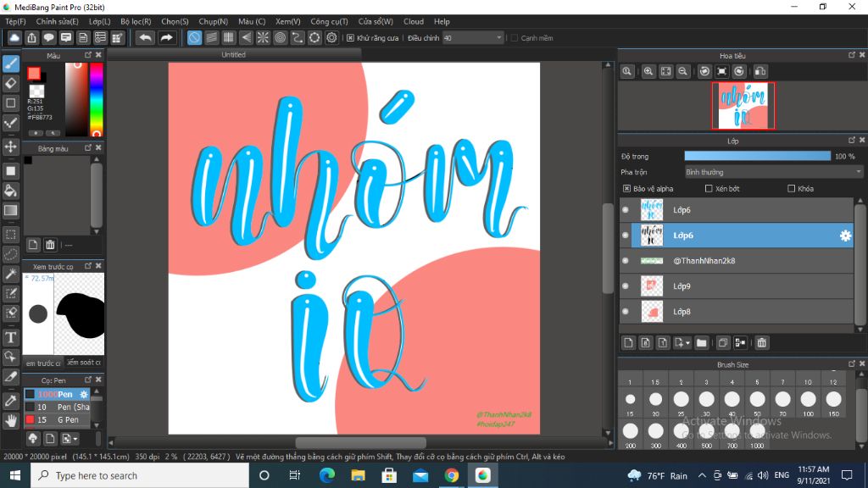Undock the Hoa tiêu navigator panel
Screen dimensions: 868x488
851,55
